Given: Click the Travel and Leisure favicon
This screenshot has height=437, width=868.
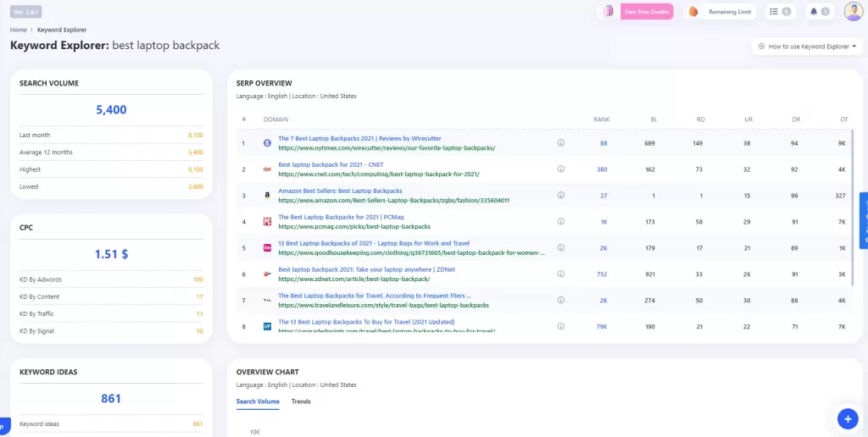Looking at the screenshot, I should click(x=267, y=301).
